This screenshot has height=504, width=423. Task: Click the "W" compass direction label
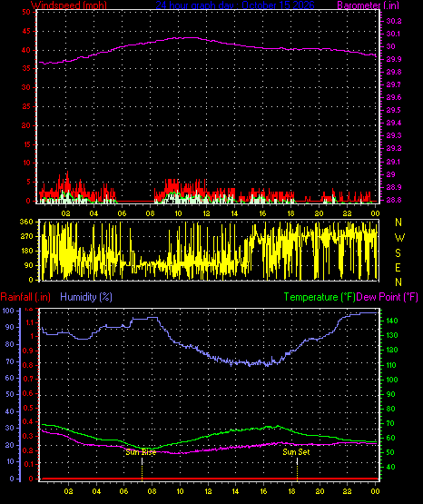399,238
